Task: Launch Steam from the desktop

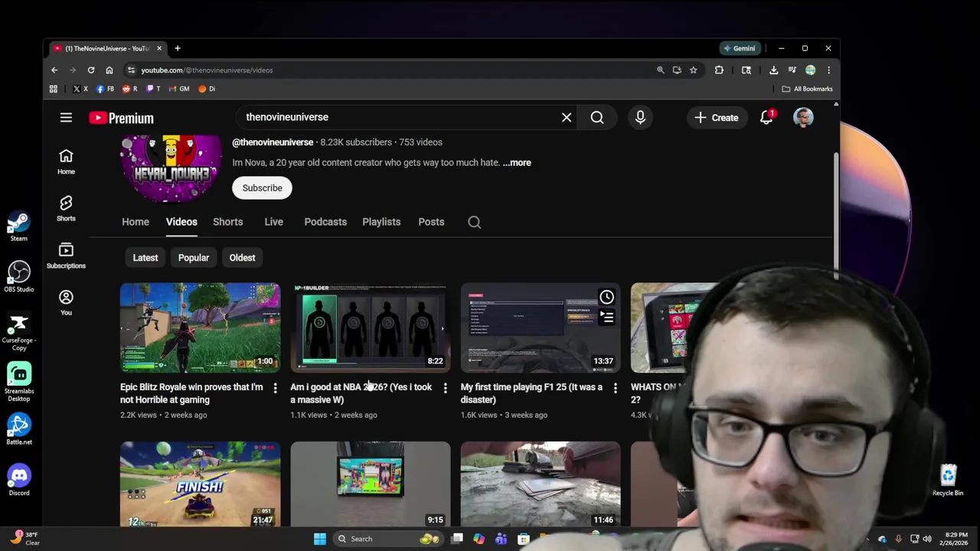Action: [x=19, y=227]
